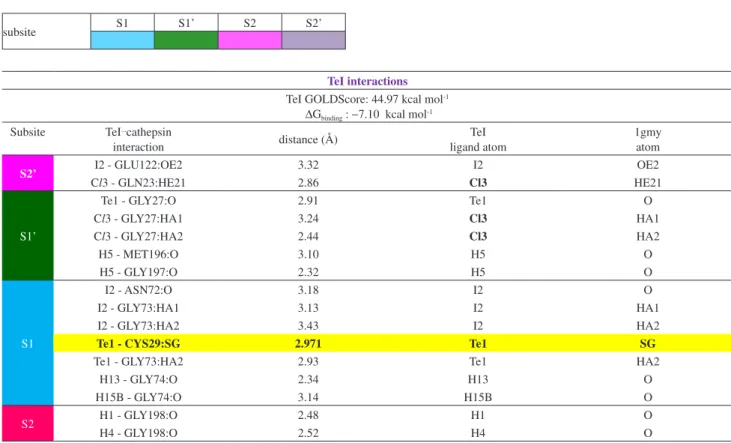This screenshot has width=731, height=443.
Task: Select 'H5 - GLY197:O' interaction cell
Action: [138, 272]
